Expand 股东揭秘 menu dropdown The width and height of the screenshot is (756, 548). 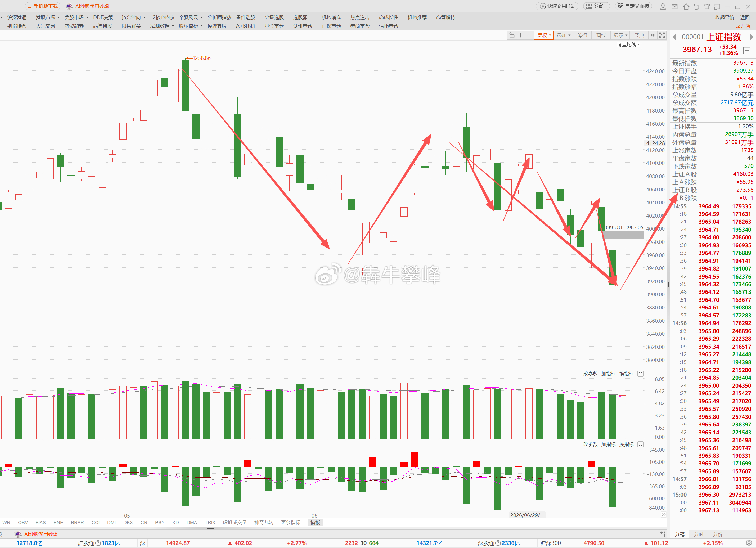191,26
